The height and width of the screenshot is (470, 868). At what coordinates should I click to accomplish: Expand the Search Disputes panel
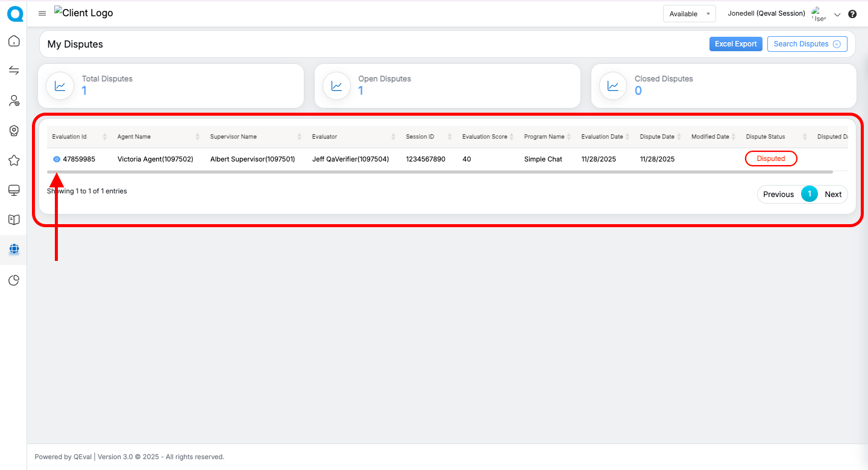point(807,44)
